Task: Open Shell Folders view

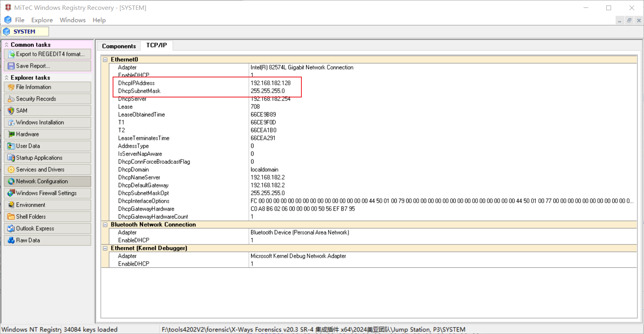Action: click(x=47, y=217)
